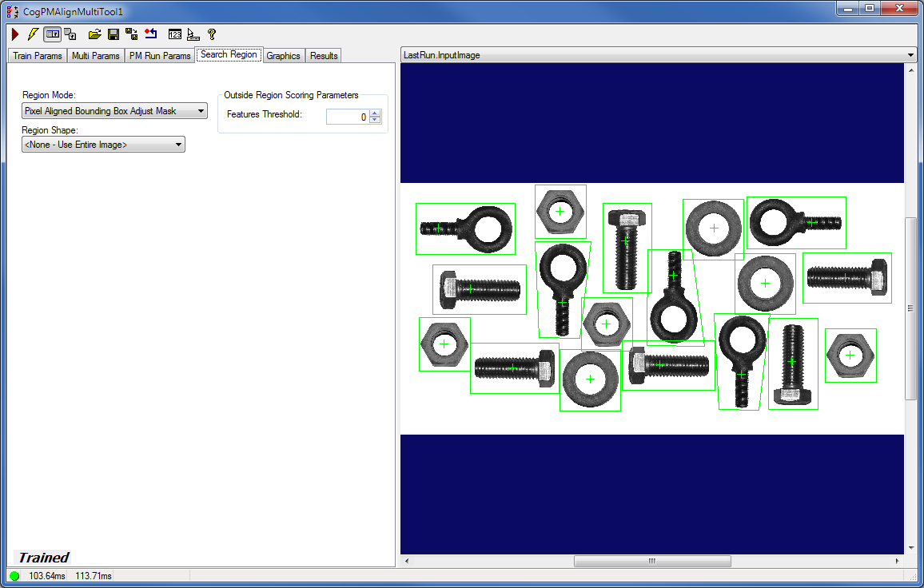
Task: Increase Features Threshold with the up stepper
Action: 373,113
